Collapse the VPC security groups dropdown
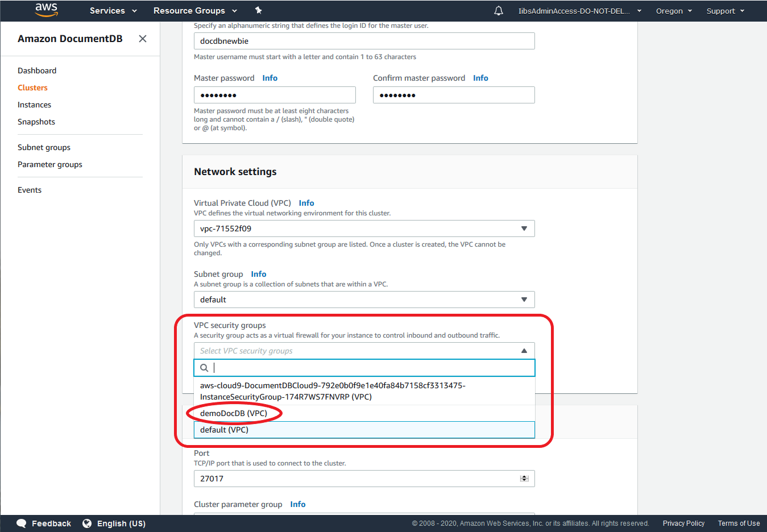 pos(524,350)
